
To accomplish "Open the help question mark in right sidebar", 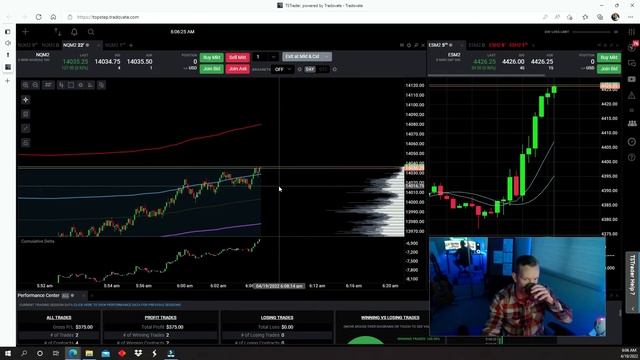I will click(632, 157).
